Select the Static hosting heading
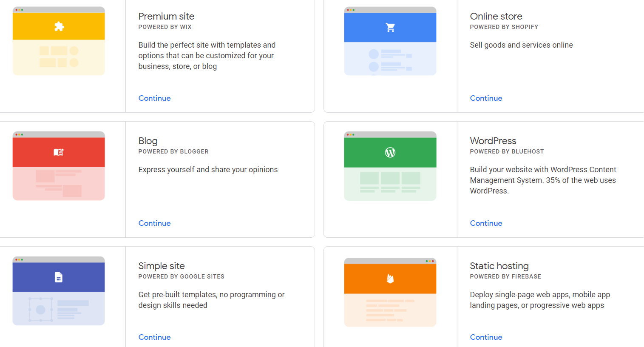This screenshot has width=644, height=347. 499,266
